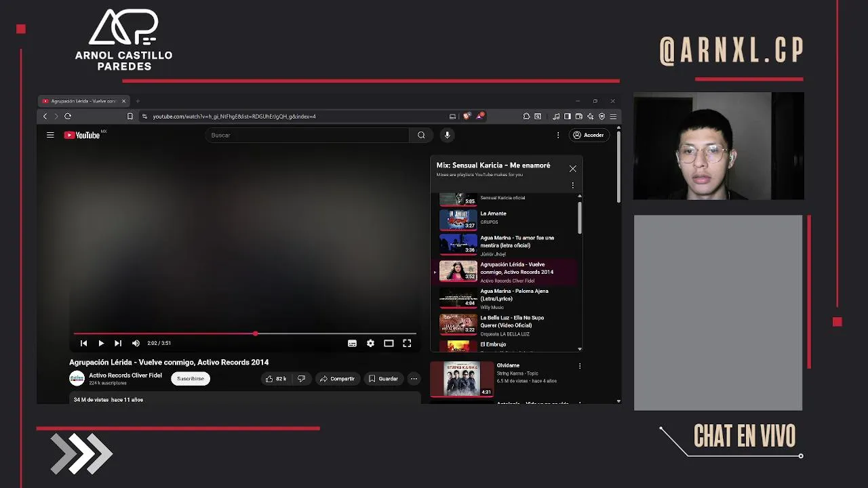The height and width of the screenshot is (488, 868).
Task: Reload the current page
Action: click(x=68, y=117)
